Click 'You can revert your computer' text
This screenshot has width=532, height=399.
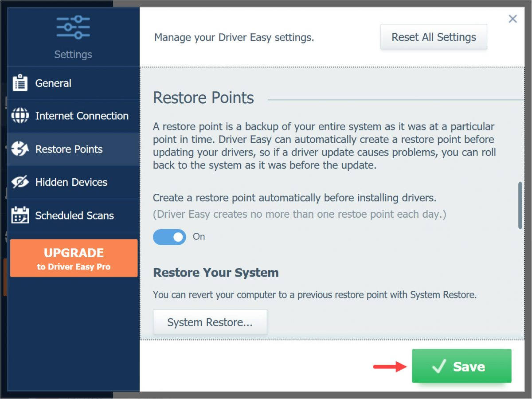pyautogui.click(x=315, y=295)
